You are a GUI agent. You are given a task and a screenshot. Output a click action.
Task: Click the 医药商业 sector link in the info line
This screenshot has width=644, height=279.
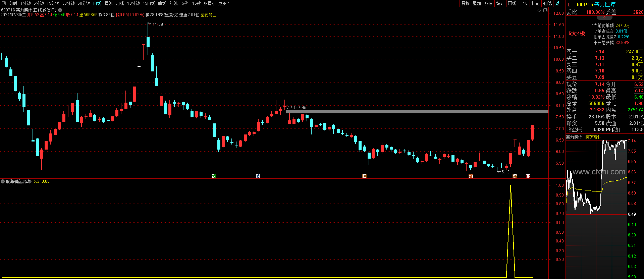pyautogui.click(x=209, y=15)
